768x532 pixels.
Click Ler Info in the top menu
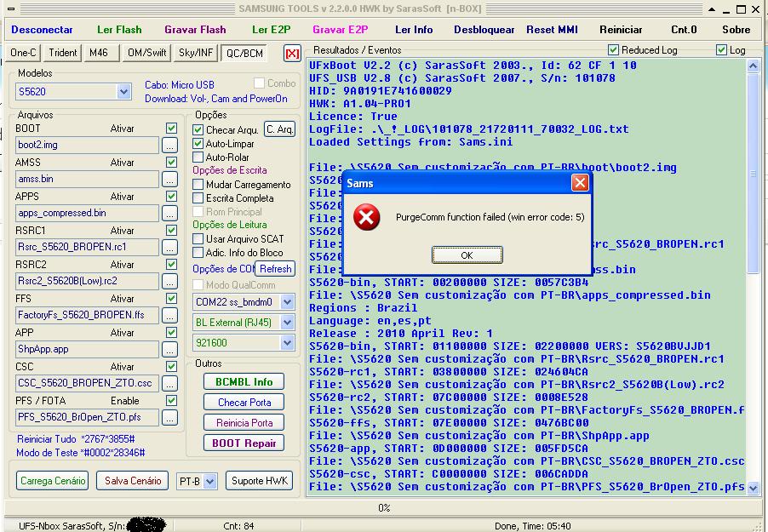[x=414, y=30]
